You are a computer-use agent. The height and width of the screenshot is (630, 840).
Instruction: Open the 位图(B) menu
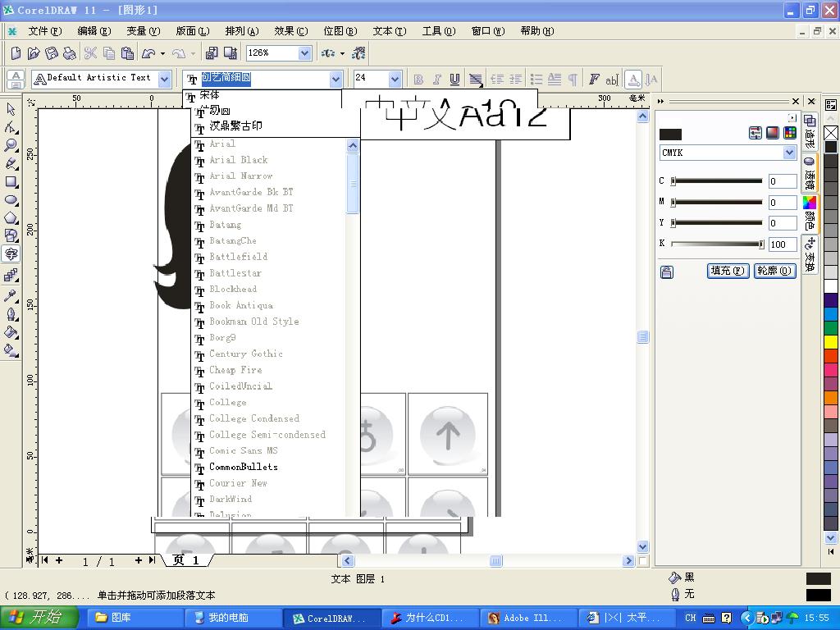(340, 31)
